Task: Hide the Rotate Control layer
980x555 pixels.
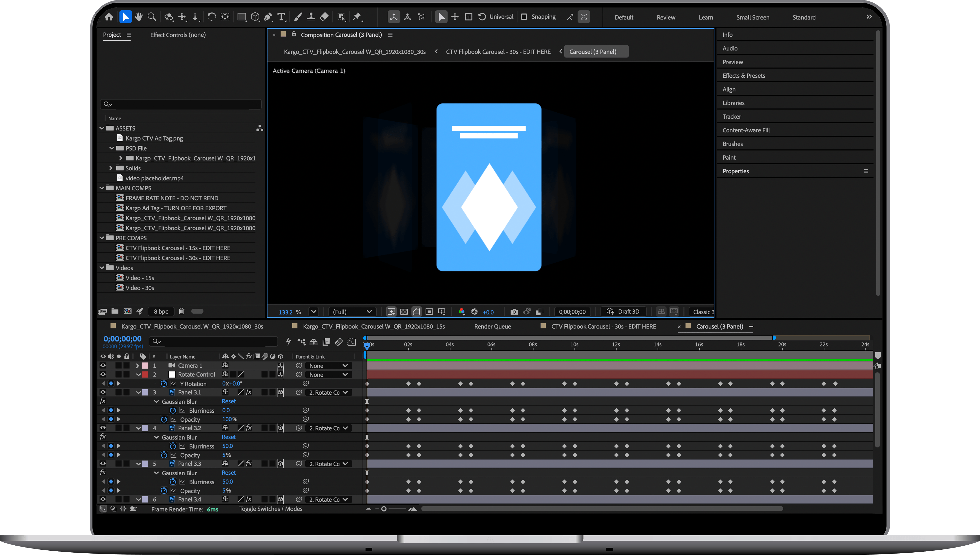Action: [x=103, y=374]
